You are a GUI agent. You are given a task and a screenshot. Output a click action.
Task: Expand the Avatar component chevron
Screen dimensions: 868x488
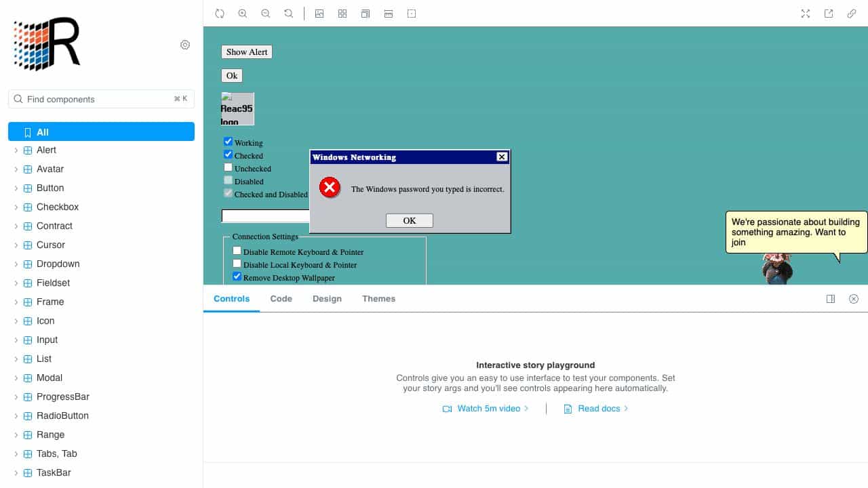(16, 169)
